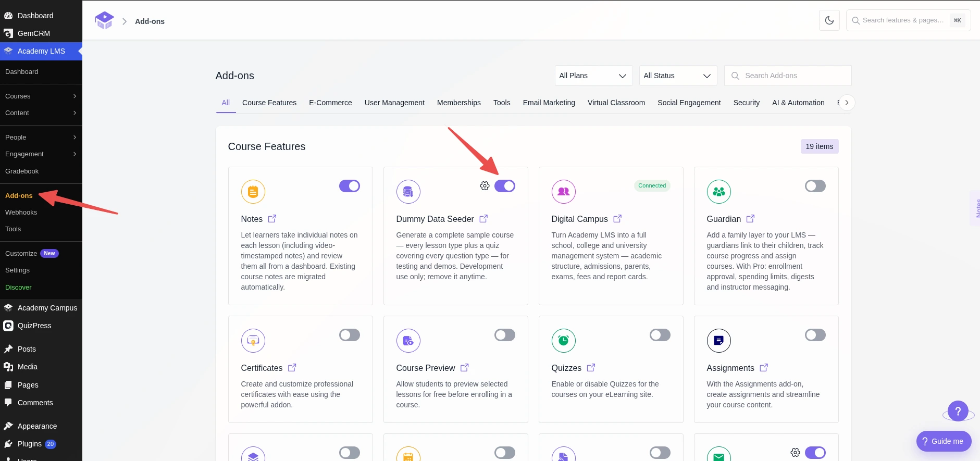The image size is (980, 461).
Task: Open Dummy Data Seeder settings gear
Action: (485, 186)
